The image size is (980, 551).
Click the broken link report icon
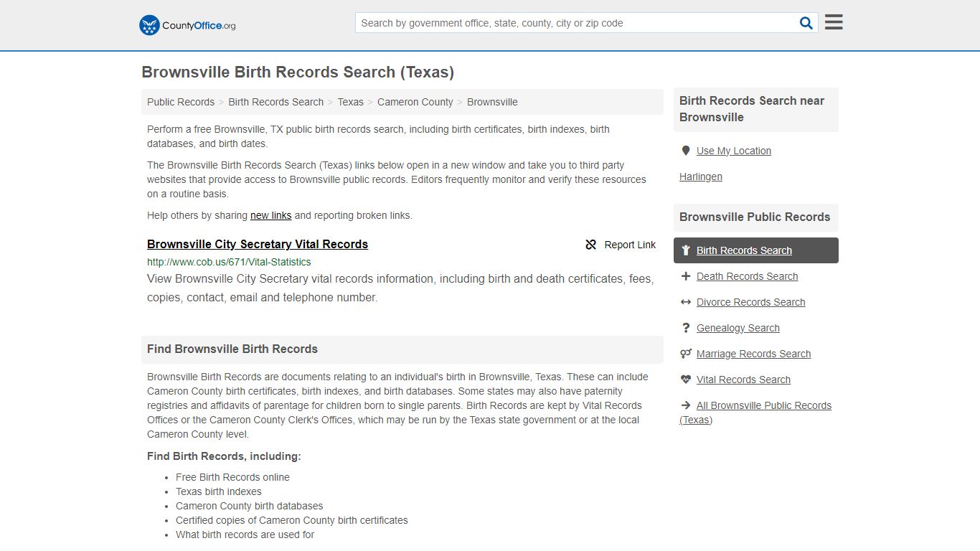click(x=591, y=245)
